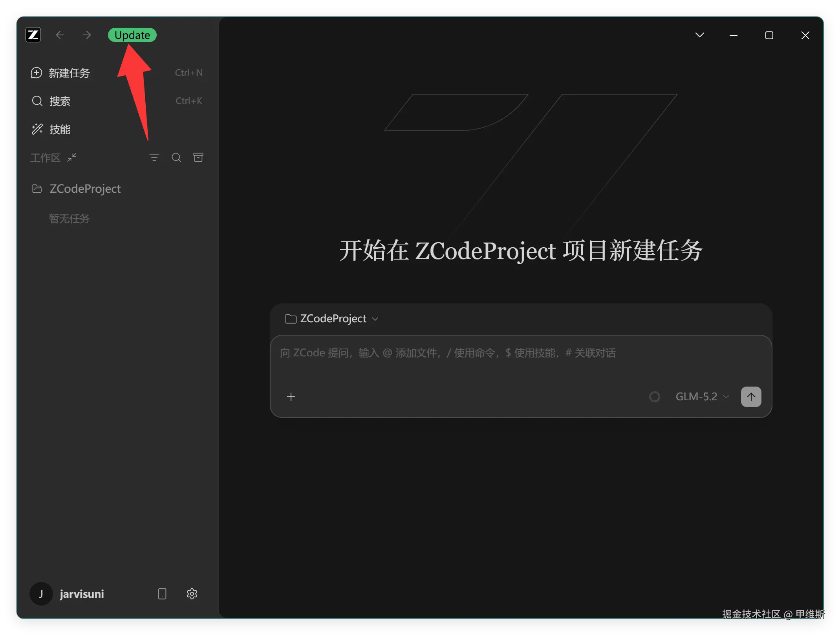
Task: Go back with the left arrow
Action: [x=60, y=35]
